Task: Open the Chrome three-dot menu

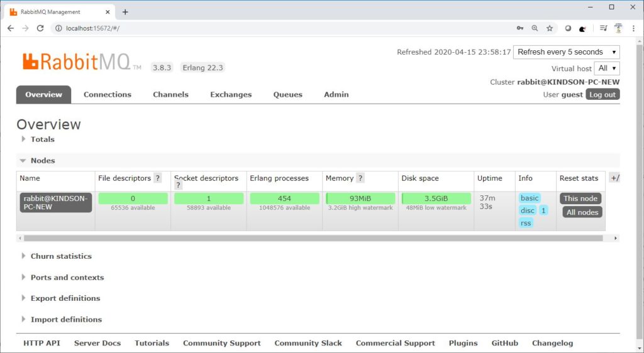Action: point(634,28)
